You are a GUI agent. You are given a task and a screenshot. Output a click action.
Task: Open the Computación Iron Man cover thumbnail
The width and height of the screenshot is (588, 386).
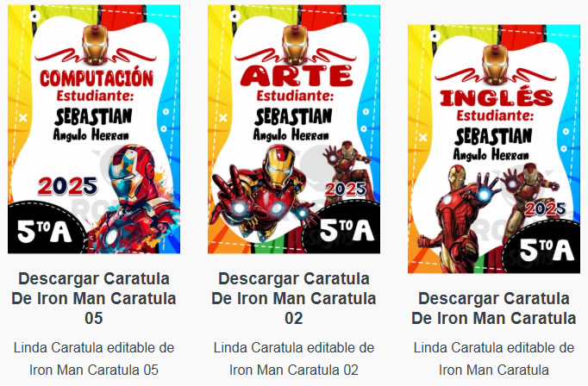[x=94, y=129]
